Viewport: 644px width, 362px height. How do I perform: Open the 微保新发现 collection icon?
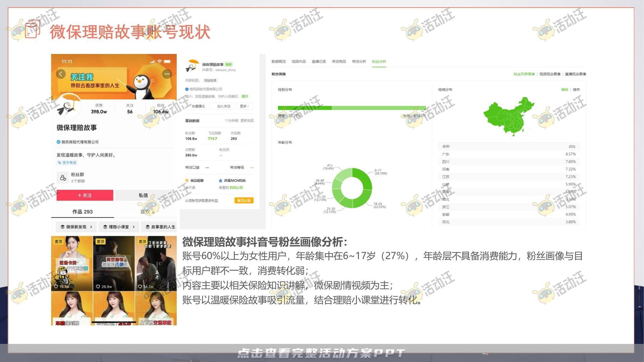(63, 227)
